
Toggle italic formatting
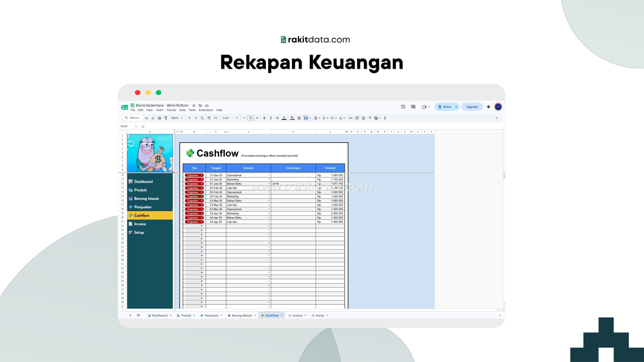click(271, 118)
